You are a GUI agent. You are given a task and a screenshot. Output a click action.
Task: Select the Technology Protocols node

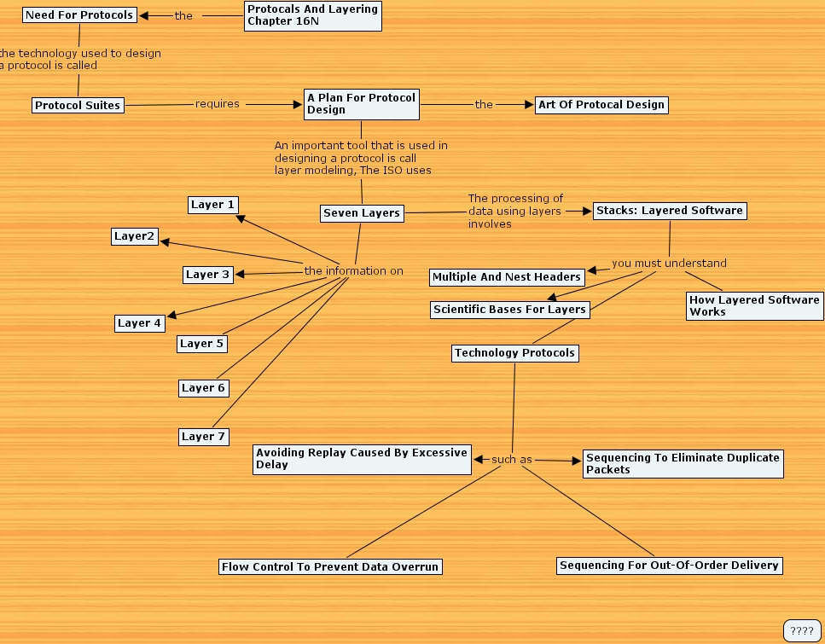coord(514,352)
